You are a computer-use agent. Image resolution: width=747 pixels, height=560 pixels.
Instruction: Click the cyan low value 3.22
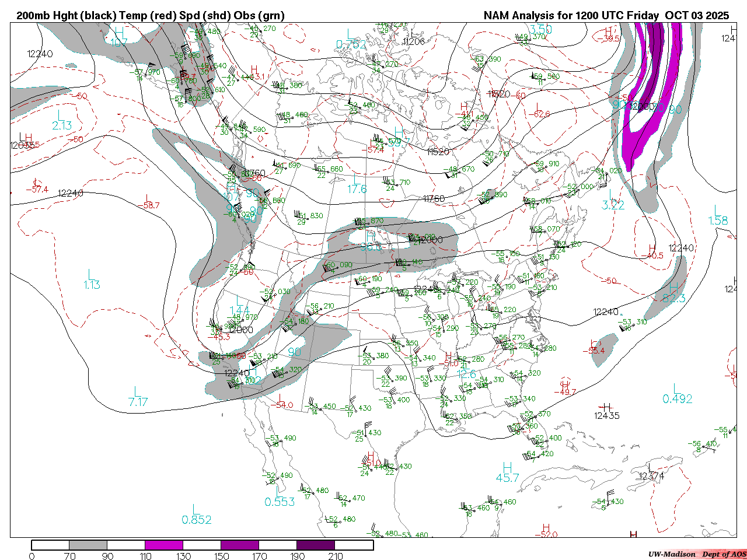613,205
